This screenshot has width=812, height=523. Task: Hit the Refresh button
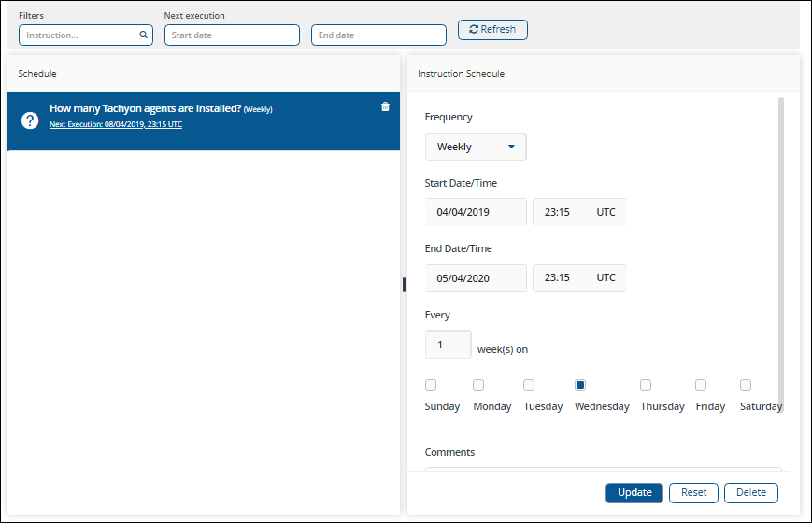[x=492, y=30]
